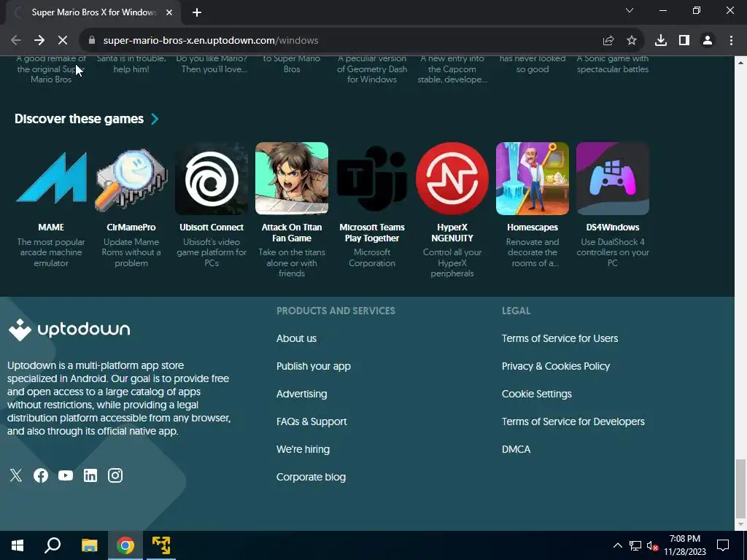Open Chrome profile menu
The image size is (747, 560).
(x=708, y=41)
